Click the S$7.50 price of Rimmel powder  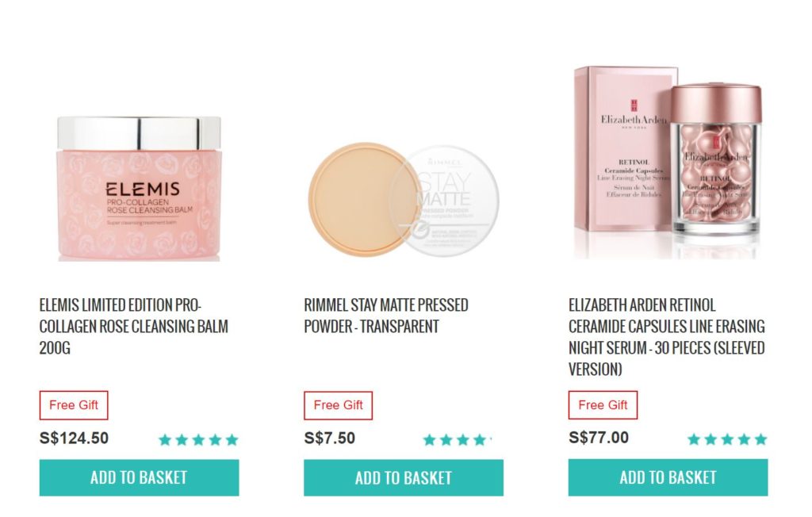tap(330, 438)
